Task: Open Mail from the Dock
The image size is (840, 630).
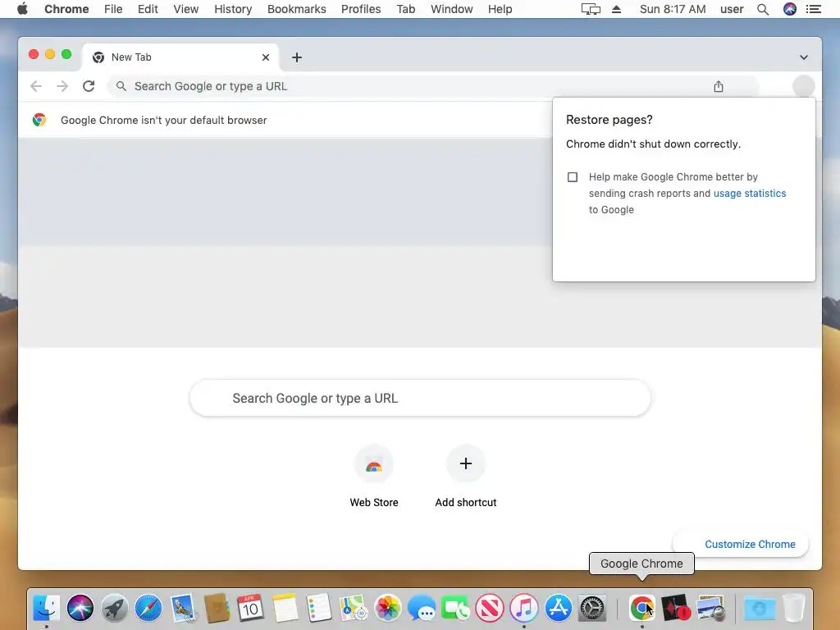Action: (183, 608)
